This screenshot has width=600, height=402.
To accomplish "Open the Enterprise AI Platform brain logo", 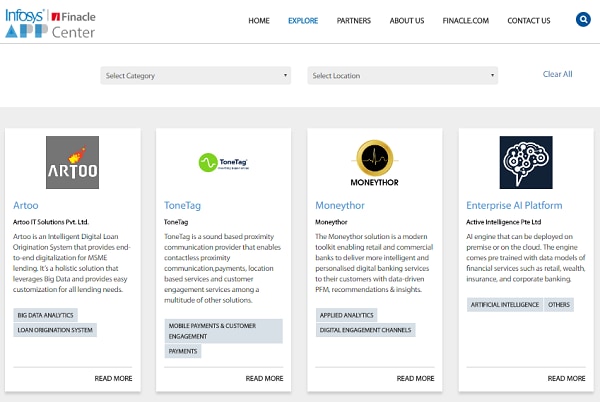I will point(526,162).
